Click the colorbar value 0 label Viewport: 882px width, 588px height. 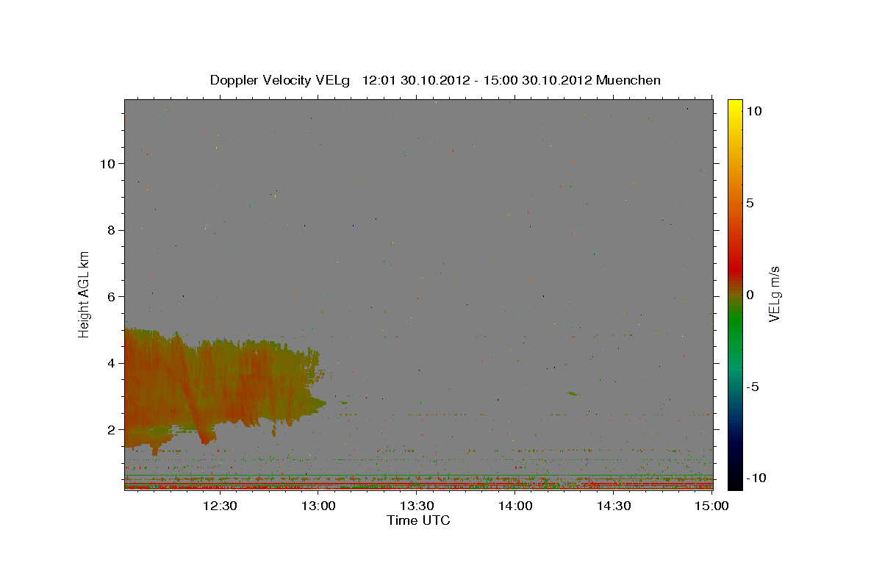coord(750,294)
